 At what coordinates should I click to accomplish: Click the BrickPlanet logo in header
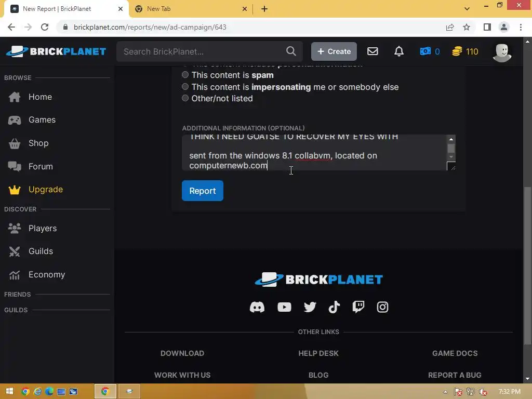point(56,51)
